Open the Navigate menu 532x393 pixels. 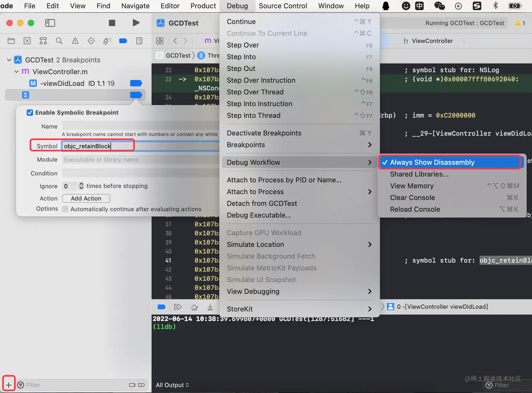click(135, 6)
